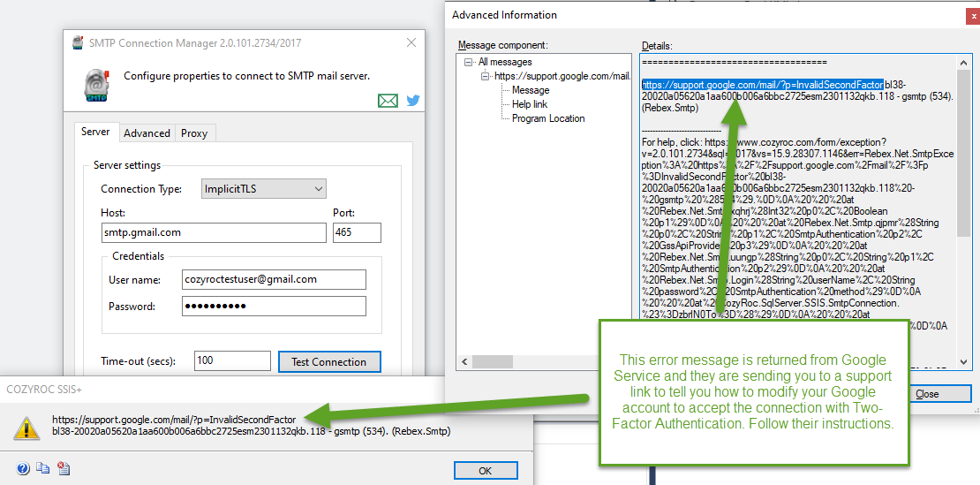The height and width of the screenshot is (485, 980).
Task: Click the User name input field
Action: (274, 279)
